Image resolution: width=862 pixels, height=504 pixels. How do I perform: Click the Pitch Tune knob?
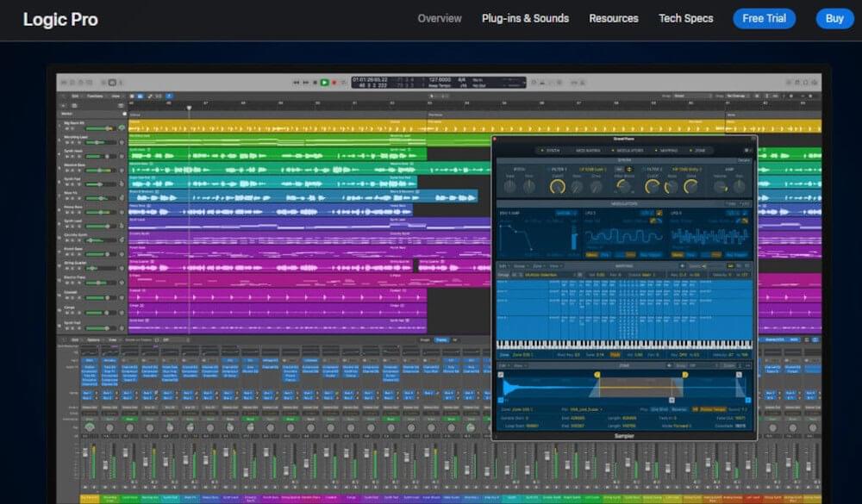[510, 187]
